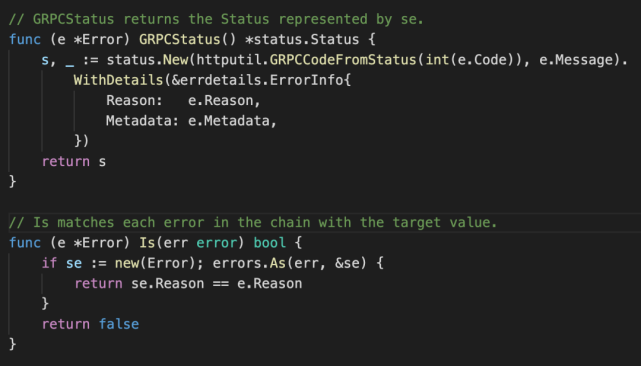Click the errdetails.ErrorInfo struct type

261,80
